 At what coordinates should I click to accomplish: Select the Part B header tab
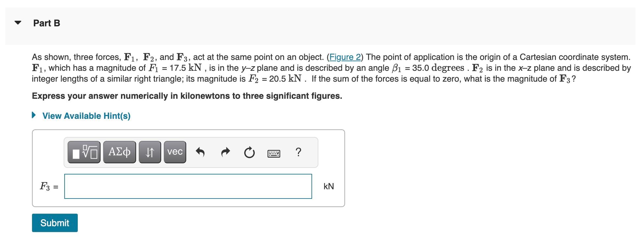[46, 23]
